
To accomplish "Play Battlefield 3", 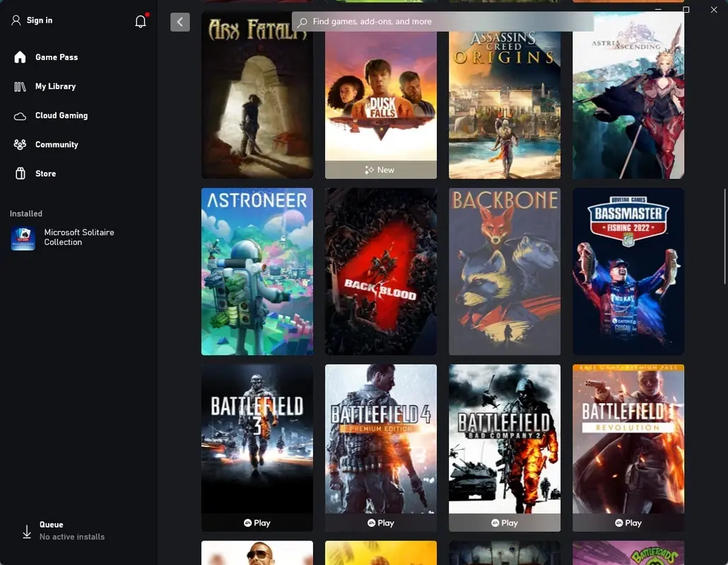I will click(x=257, y=523).
